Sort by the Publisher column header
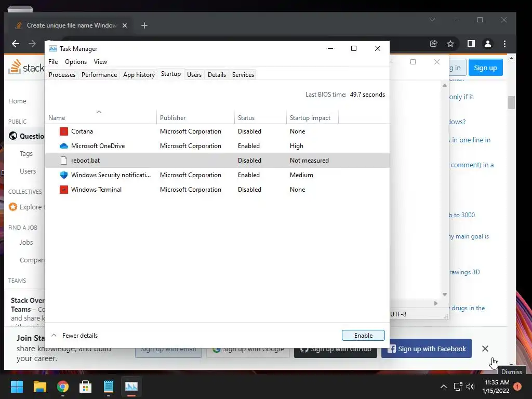 coord(196,118)
